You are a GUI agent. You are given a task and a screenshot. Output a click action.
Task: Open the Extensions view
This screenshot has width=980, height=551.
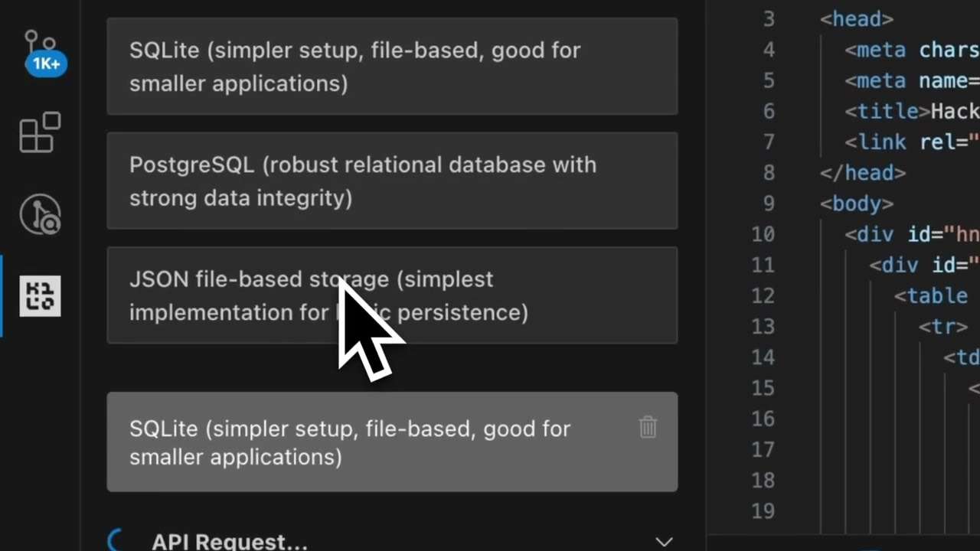(x=40, y=132)
